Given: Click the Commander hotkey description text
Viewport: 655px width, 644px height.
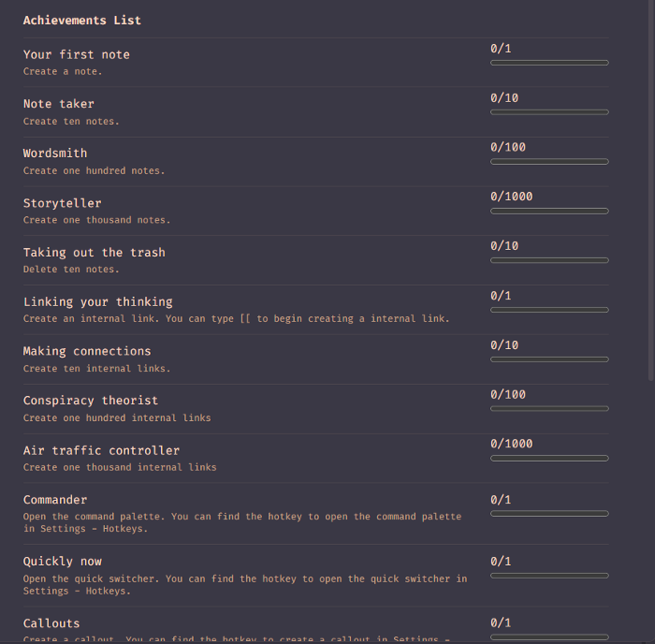Looking at the screenshot, I should coord(241,522).
